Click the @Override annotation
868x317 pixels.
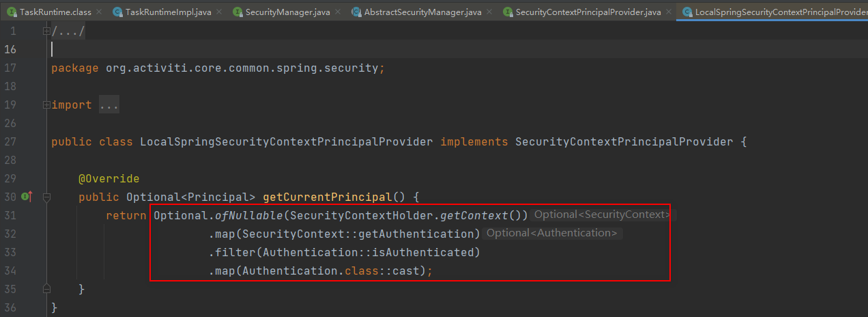click(x=109, y=179)
